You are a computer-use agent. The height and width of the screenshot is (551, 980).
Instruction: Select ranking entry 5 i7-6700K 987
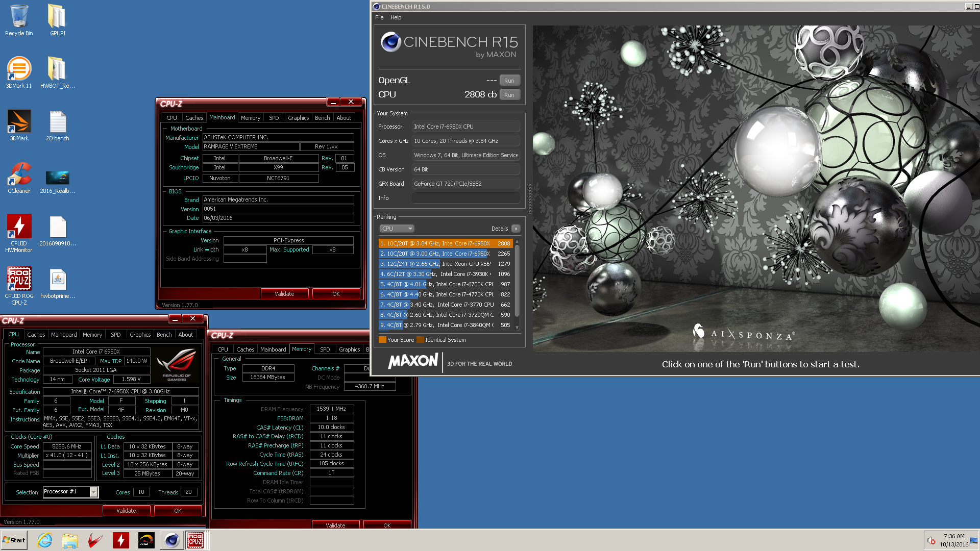pos(445,284)
